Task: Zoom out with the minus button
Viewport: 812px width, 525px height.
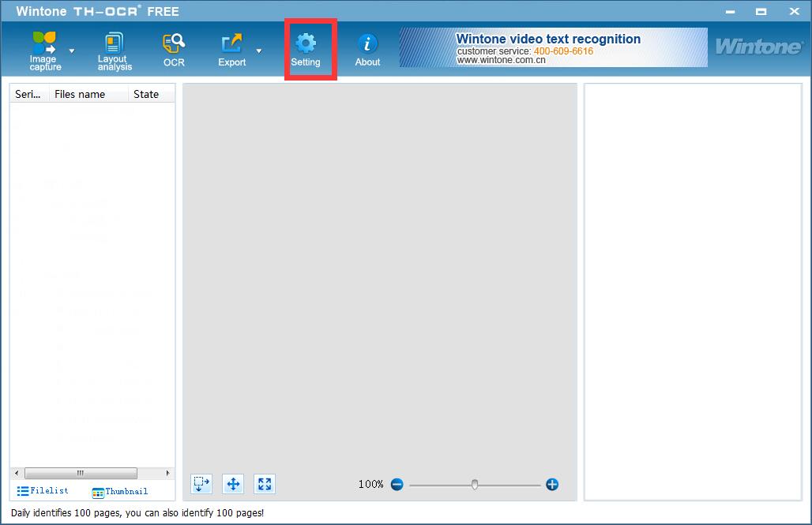Action: 397,485
